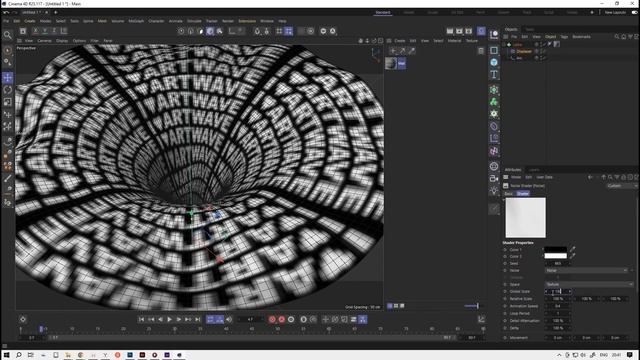Toggle Color 1 animation dot
Viewport: 640px width, 360px height.
pos(505,249)
